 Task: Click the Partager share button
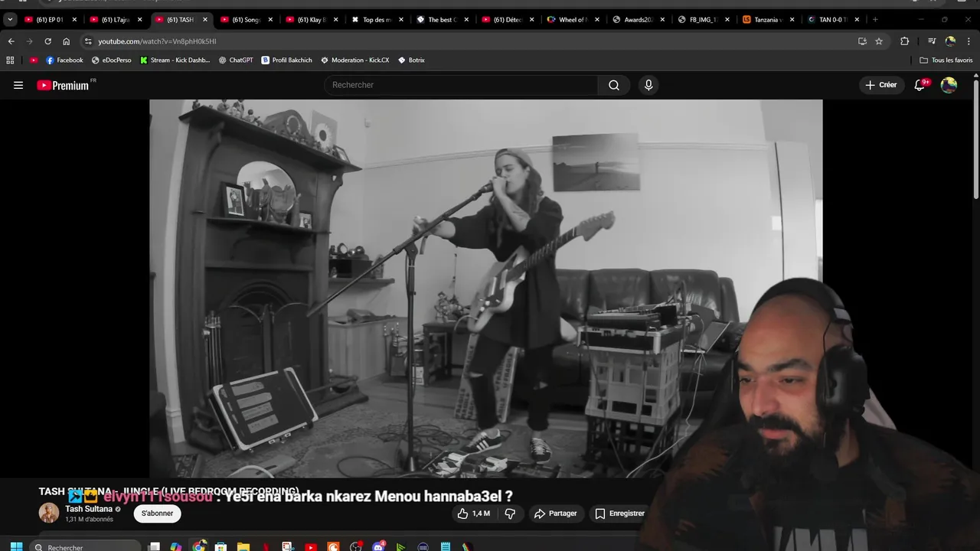point(555,514)
